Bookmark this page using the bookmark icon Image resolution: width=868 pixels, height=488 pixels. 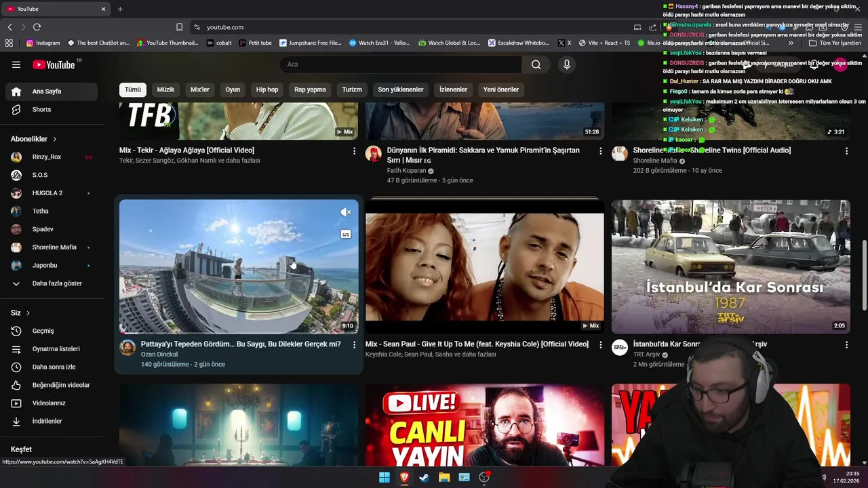coord(179,27)
